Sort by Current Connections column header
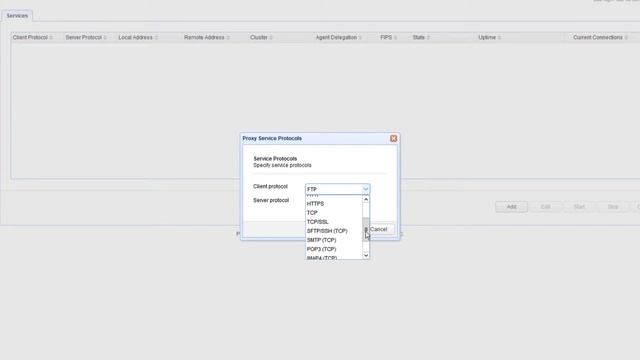Viewport: 640px width, 360px height. tap(600, 37)
